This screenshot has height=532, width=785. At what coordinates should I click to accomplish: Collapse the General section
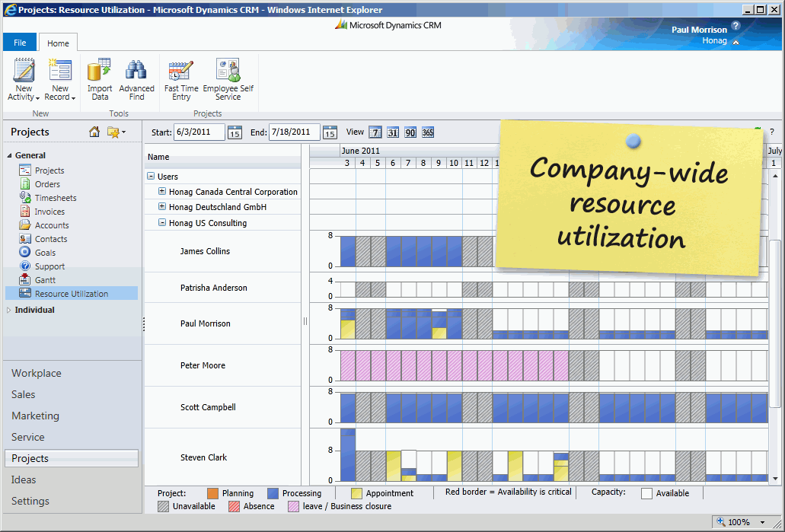point(9,156)
